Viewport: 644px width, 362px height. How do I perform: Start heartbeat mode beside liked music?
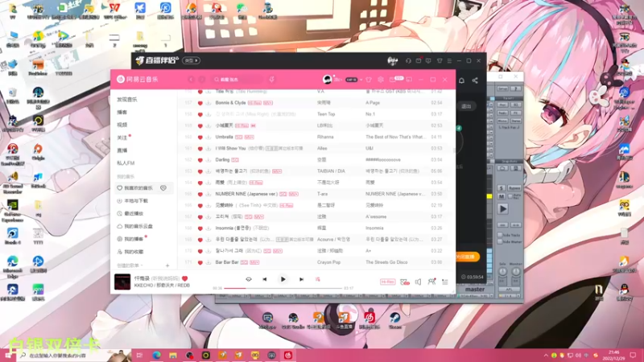pos(163,188)
